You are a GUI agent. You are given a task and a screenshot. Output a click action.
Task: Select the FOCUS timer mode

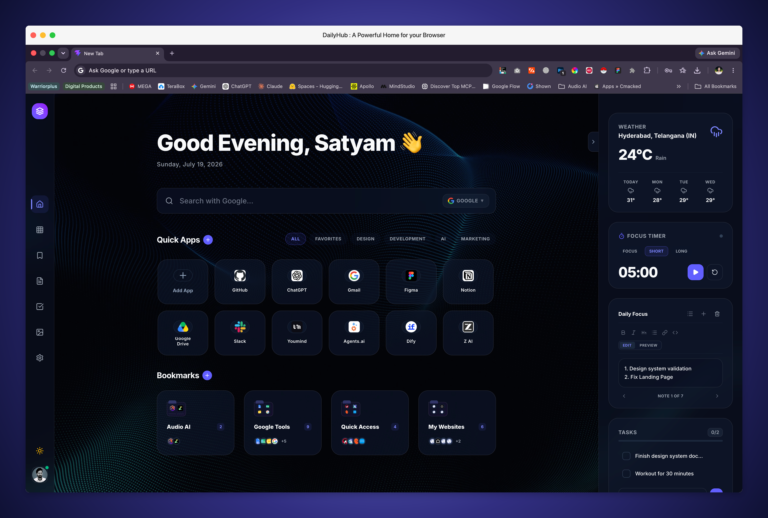pos(630,251)
